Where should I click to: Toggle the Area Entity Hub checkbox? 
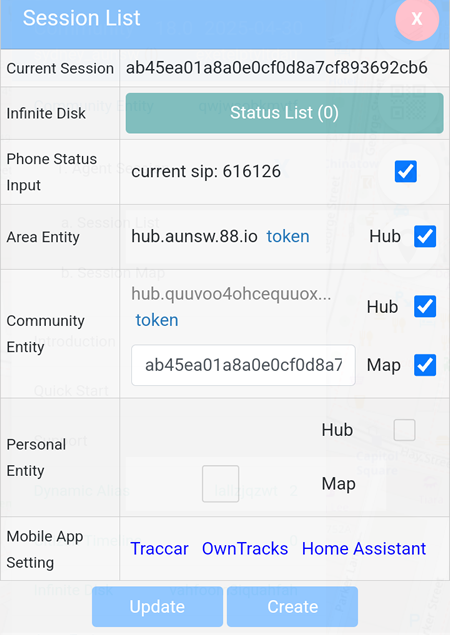coord(425,236)
